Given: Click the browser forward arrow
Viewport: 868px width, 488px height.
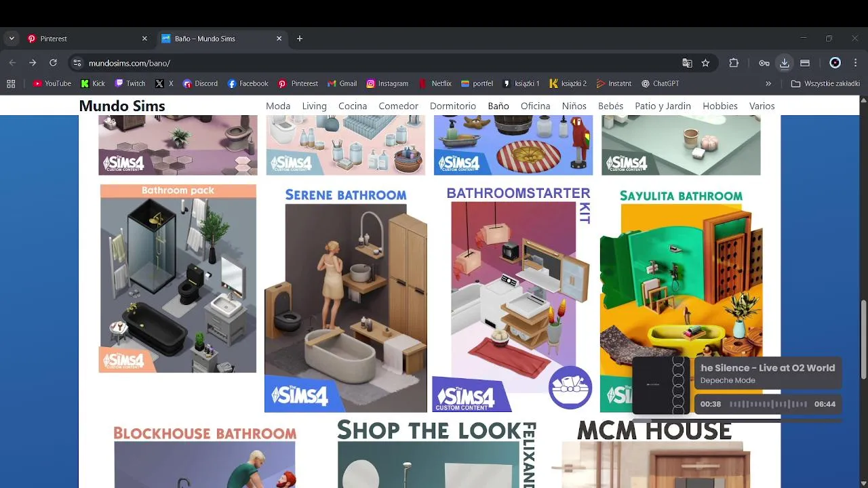Looking at the screenshot, I should 33,63.
